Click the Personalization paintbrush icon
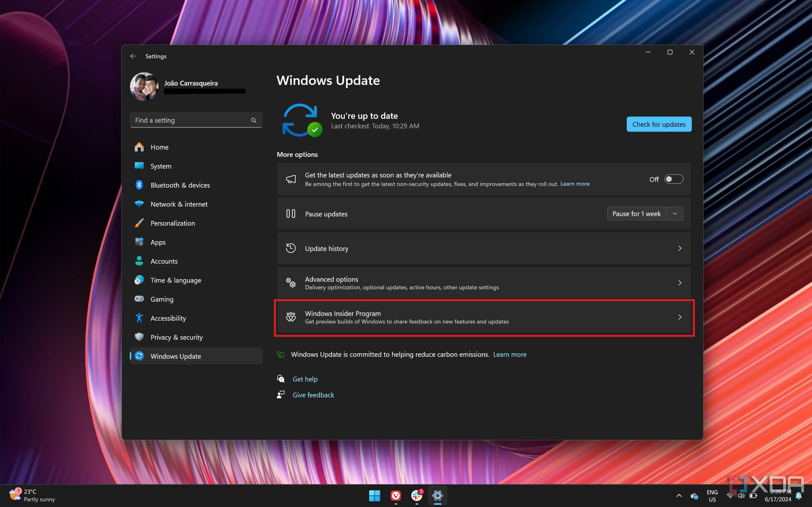Image resolution: width=812 pixels, height=507 pixels. 139,223
